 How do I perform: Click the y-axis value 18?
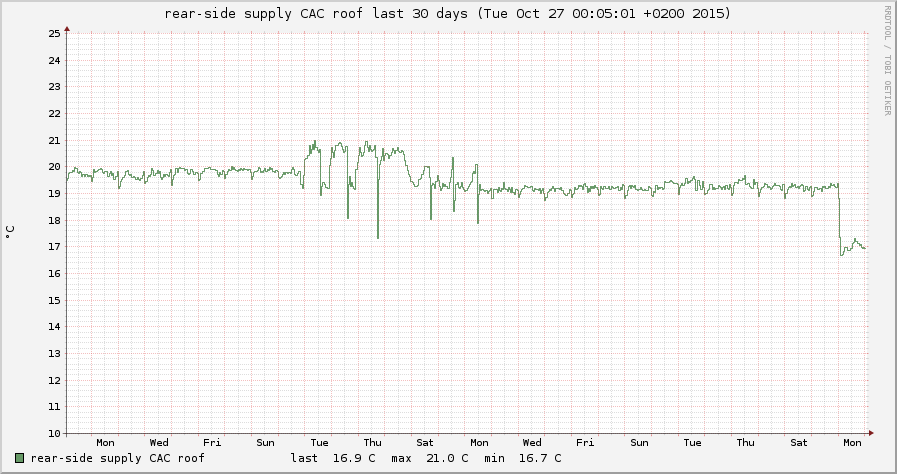tap(54, 220)
